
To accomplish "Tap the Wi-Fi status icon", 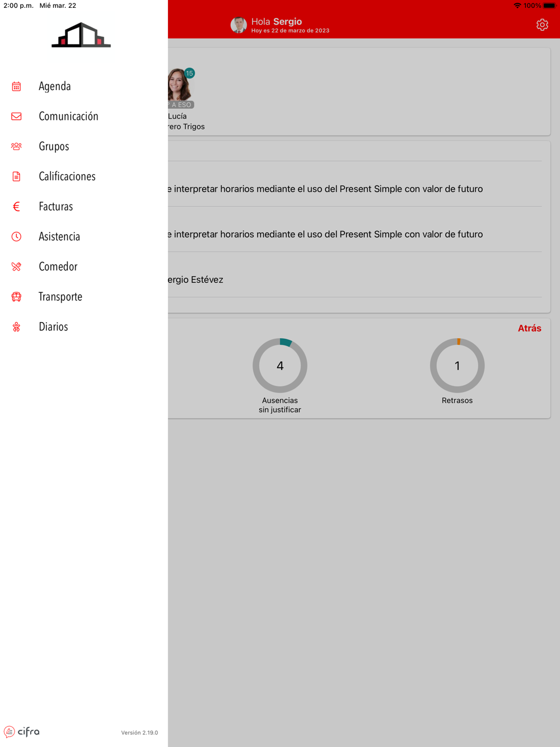I will (517, 6).
